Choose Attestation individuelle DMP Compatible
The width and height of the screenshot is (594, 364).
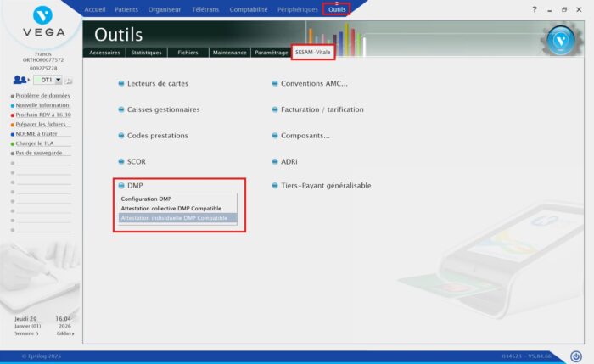[174, 217]
